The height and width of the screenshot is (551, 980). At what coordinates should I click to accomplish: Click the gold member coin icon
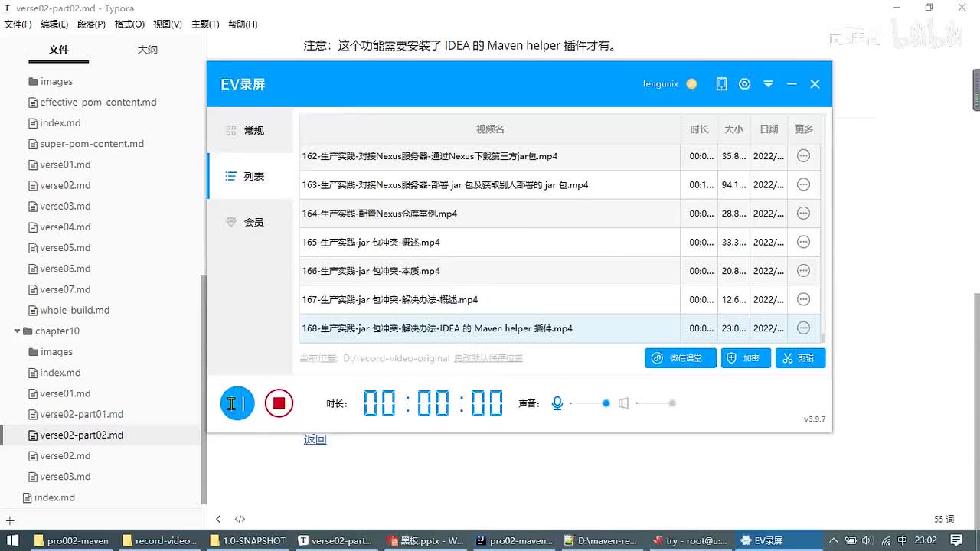pyautogui.click(x=691, y=84)
